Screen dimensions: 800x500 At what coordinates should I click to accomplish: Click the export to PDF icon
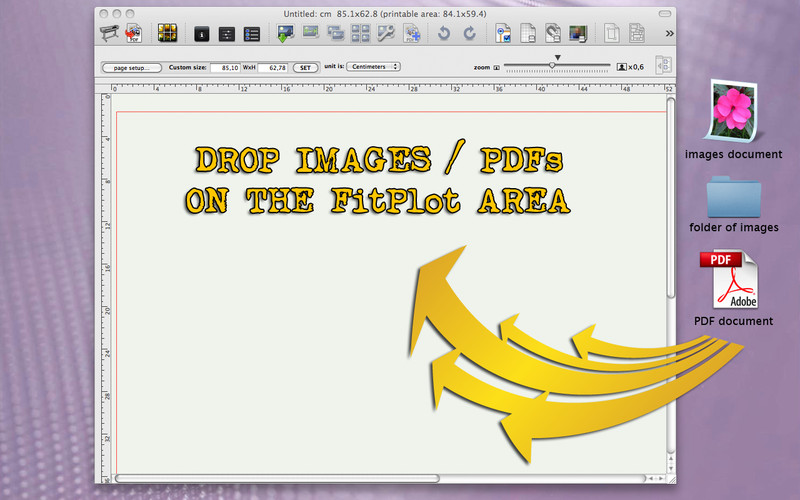click(x=134, y=34)
